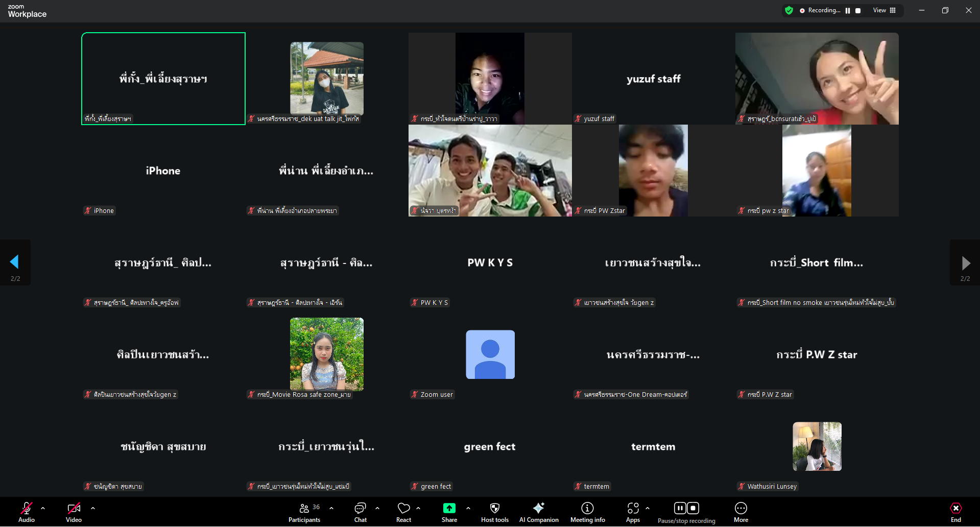Pause recording in the top bar

[848, 11]
